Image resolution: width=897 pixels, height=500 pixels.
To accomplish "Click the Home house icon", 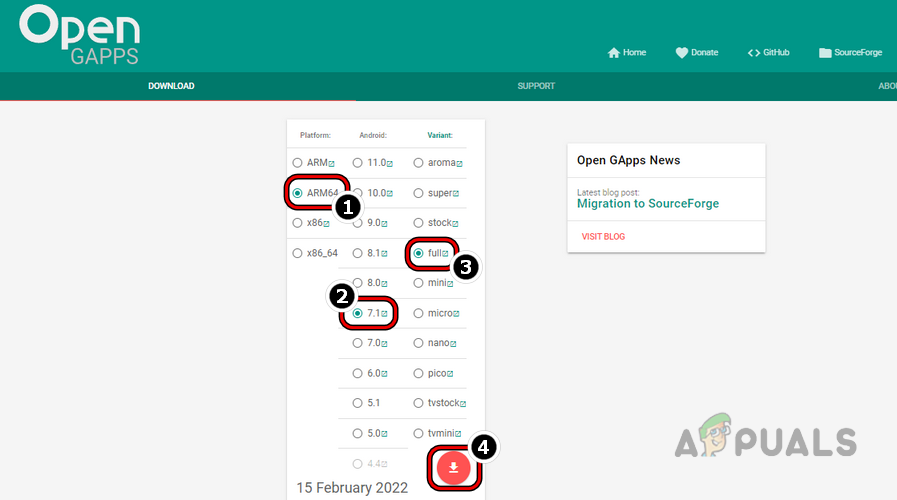I will pos(614,53).
